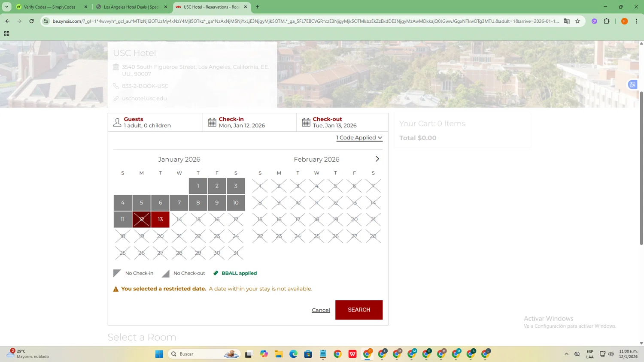This screenshot has height=362, width=644.
Task: Open File Explorer from taskbar
Action: click(279, 354)
